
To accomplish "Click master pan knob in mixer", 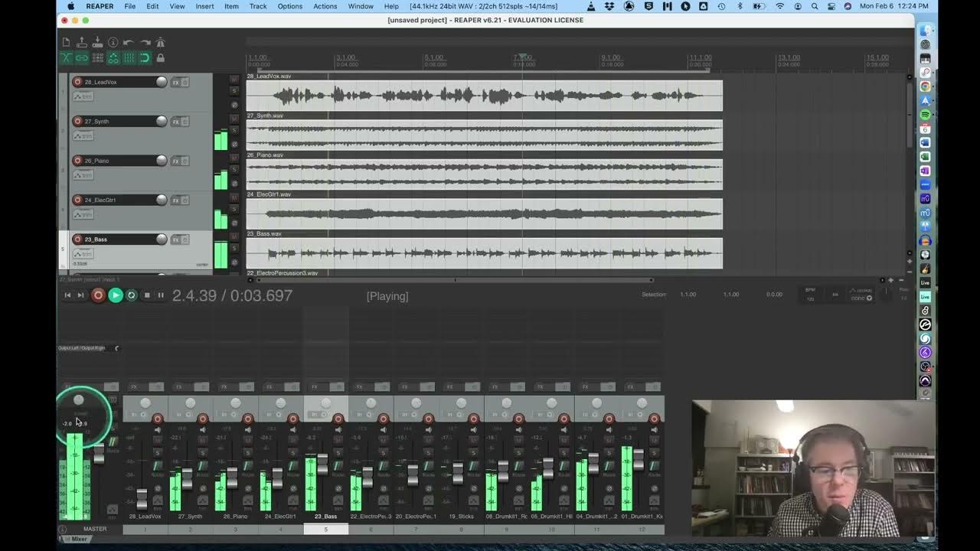I will point(78,400).
